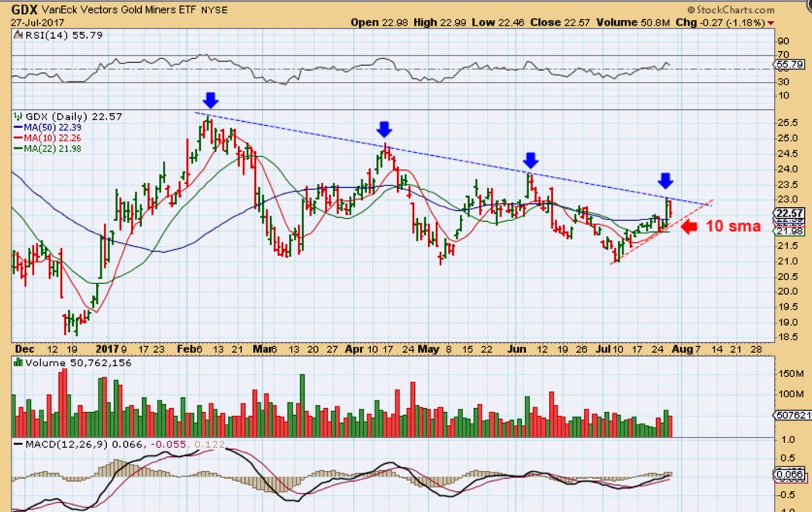Screen dimensions: 812x512
Task: Click the Open 22.98 value
Action: pyautogui.click(x=379, y=22)
